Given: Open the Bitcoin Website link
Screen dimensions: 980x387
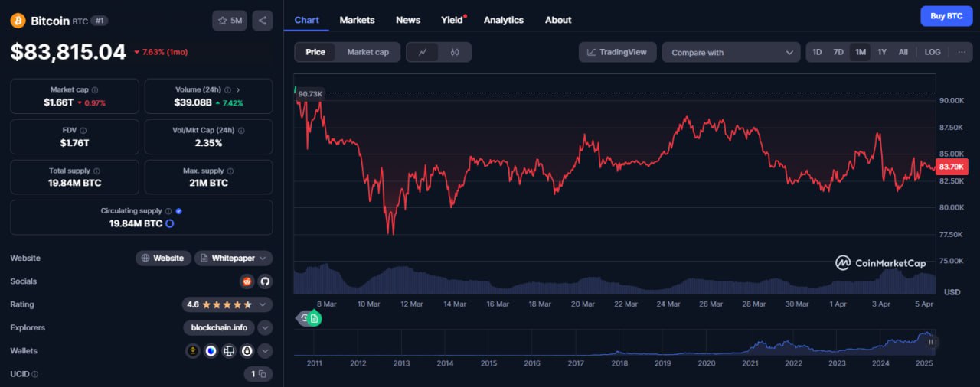Looking at the screenshot, I should 163,258.
